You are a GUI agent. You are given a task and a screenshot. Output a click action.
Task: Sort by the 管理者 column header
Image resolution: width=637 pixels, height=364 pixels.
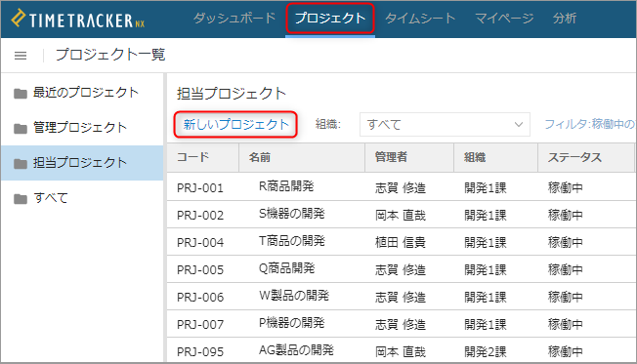tap(409, 157)
